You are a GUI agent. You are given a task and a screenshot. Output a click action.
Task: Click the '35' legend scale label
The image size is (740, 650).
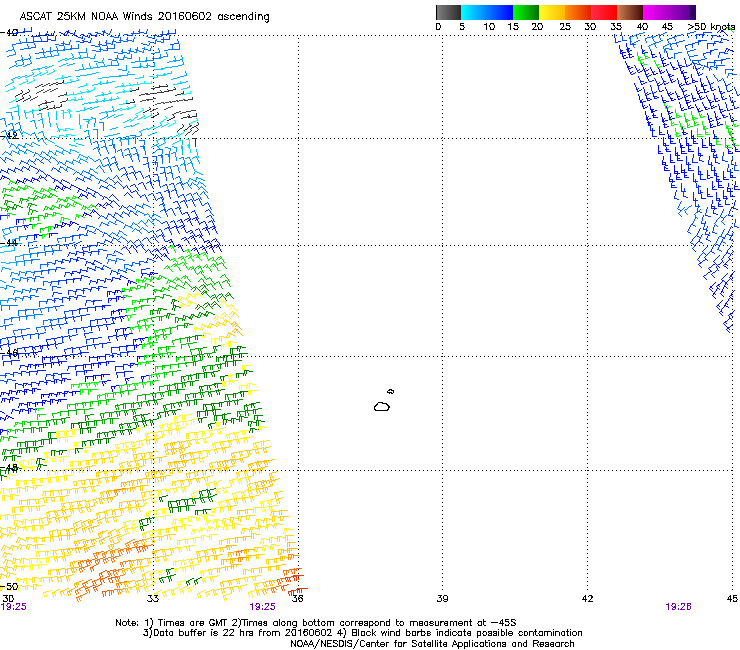(616, 27)
